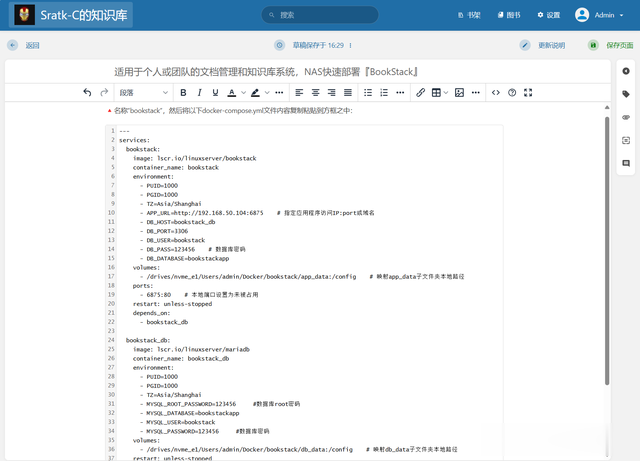Click code line '6875:80' port mapping
The width and height of the screenshot is (640, 461).
click(x=158, y=295)
